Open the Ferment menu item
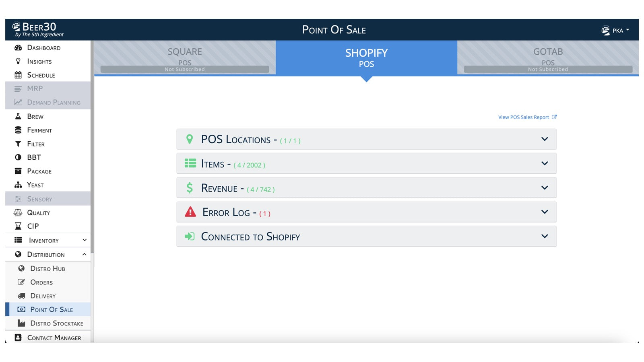The image size is (644, 362). click(x=48, y=130)
